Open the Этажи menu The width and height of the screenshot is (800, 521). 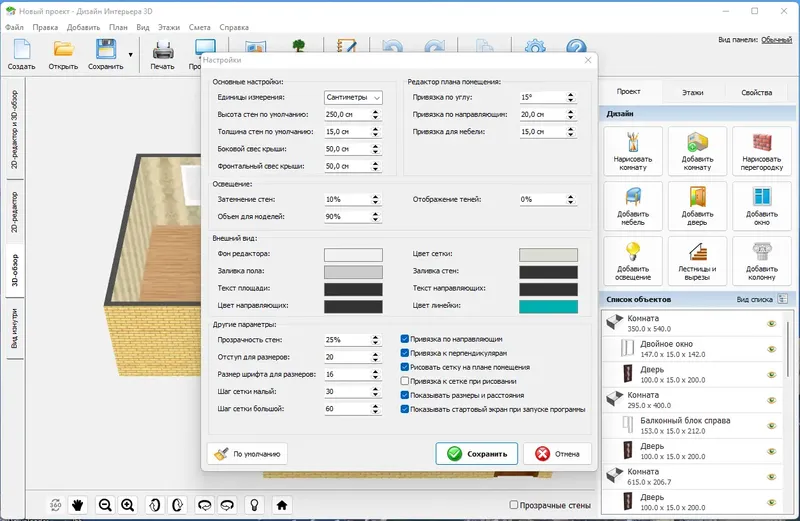coord(168,27)
